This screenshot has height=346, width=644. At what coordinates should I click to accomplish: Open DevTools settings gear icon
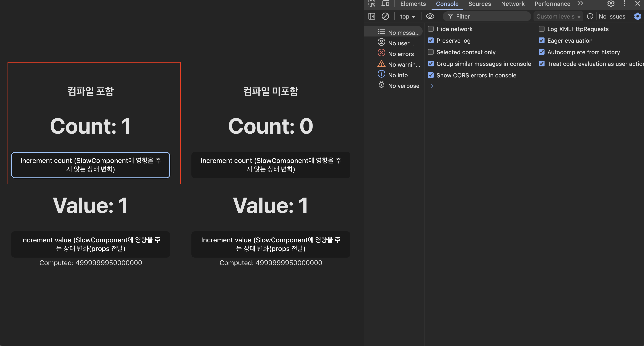[611, 4]
